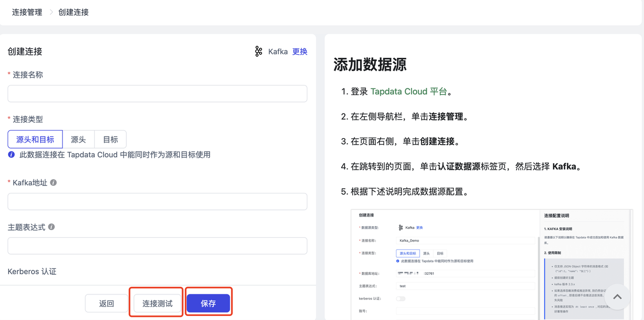
Task: Click step text 根据下述说明完成数据源配置
Action: pos(410,191)
